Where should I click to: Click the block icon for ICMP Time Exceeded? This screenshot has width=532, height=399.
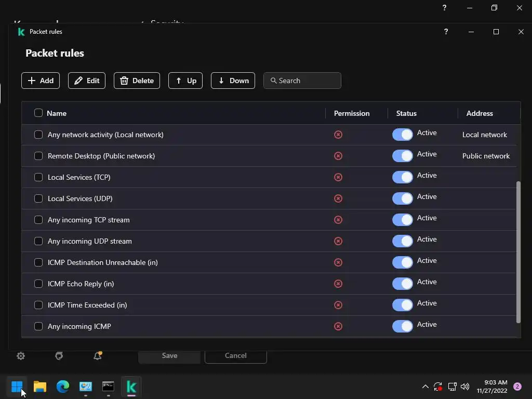point(338,305)
